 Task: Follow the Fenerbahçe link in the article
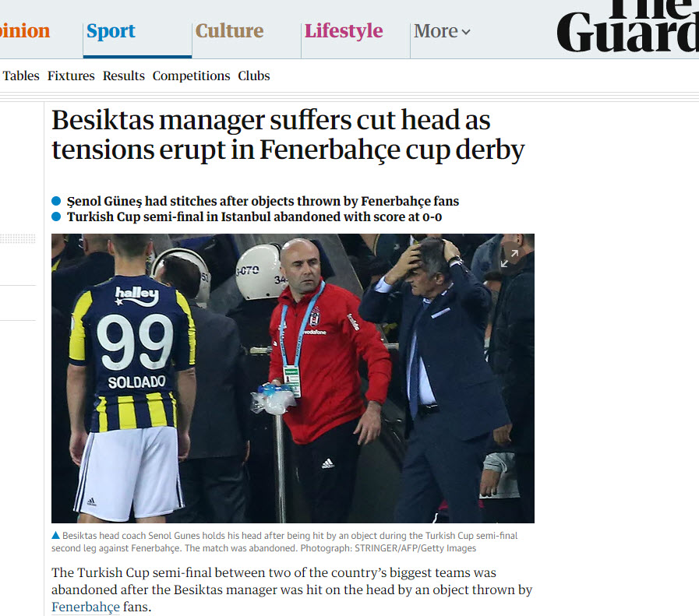coord(86,607)
